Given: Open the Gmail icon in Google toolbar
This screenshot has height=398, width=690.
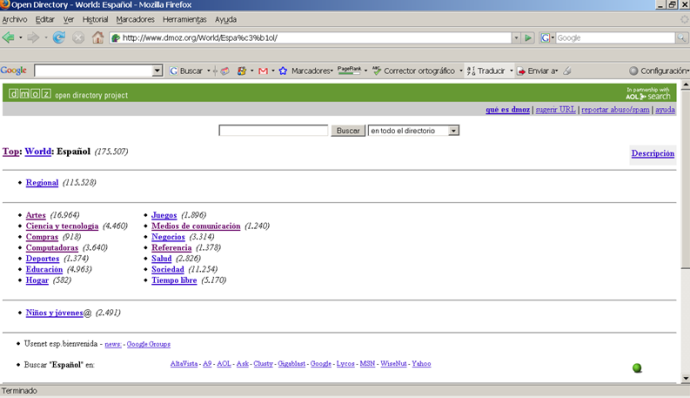Looking at the screenshot, I should point(263,71).
